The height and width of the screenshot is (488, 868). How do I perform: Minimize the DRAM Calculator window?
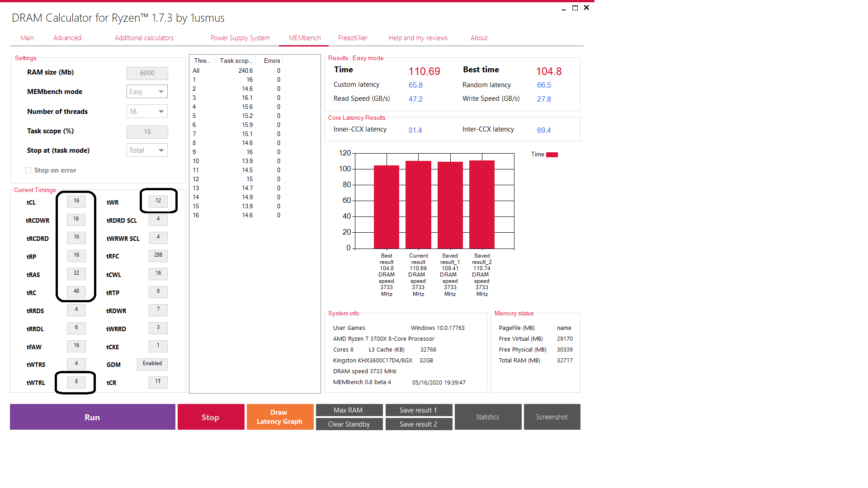point(564,8)
